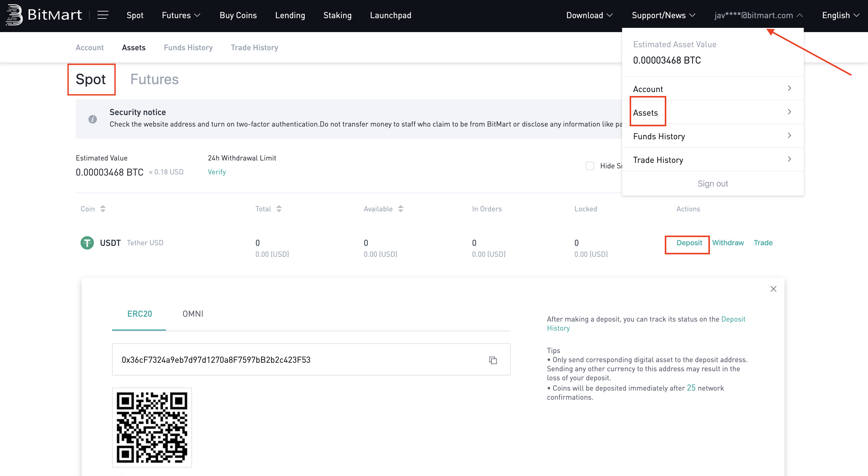This screenshot has width=868, height=476.
Task: Click Sign out
Action: pyautogui.click(x=713, y=183)
